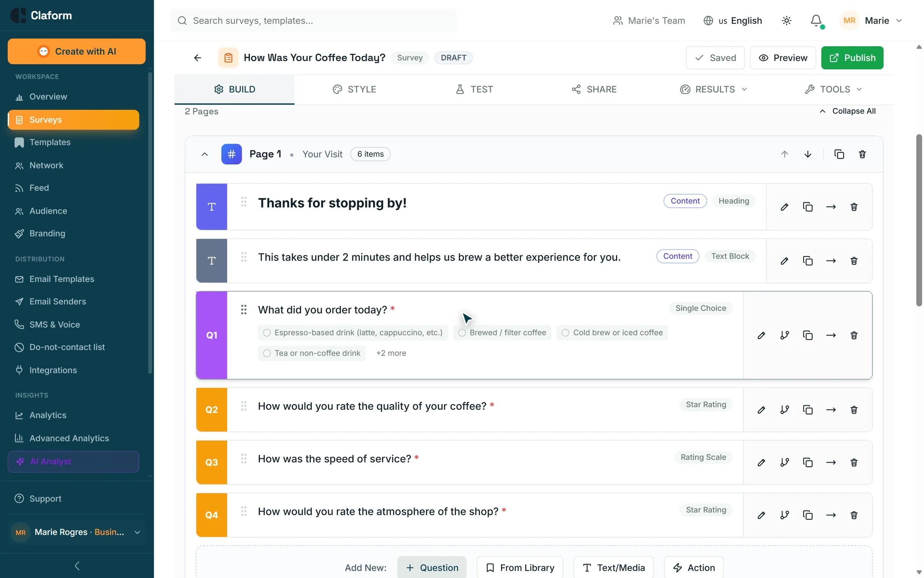The image size is (924, 578).
Task: Switch to the STYLE tab
Action: point(354,89)
